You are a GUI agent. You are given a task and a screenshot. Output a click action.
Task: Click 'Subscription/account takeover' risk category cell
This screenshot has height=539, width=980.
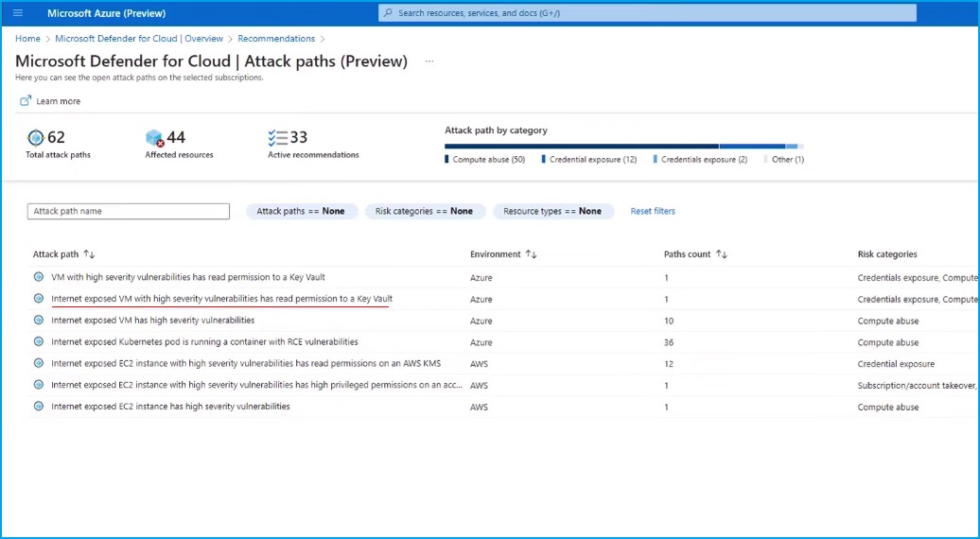pos(917,386)
